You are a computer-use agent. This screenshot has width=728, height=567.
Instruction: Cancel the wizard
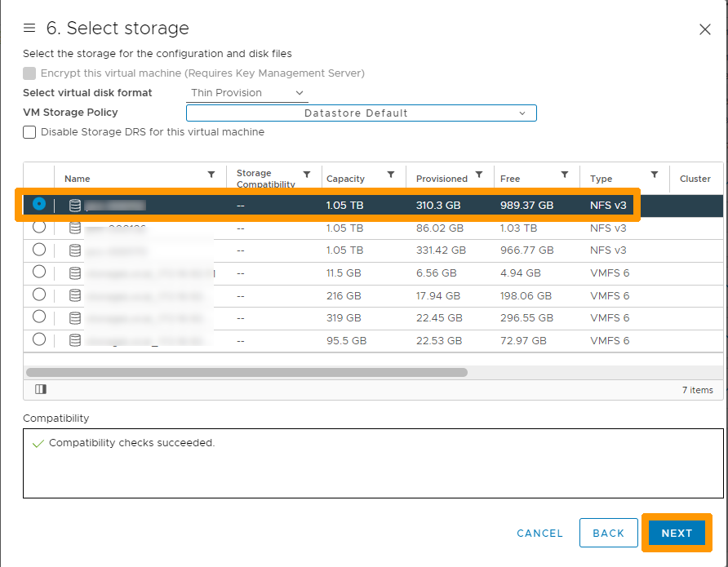click(539, 534)
